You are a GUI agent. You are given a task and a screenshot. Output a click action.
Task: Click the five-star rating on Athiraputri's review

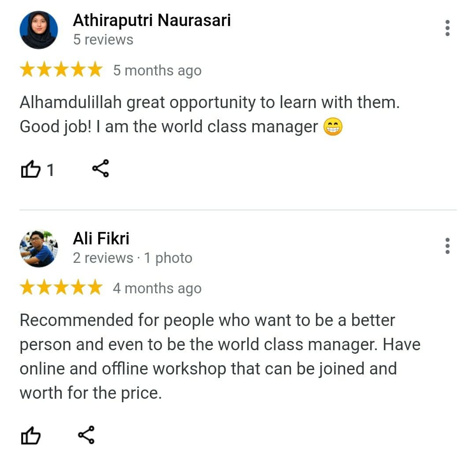(x=61, y=69)
